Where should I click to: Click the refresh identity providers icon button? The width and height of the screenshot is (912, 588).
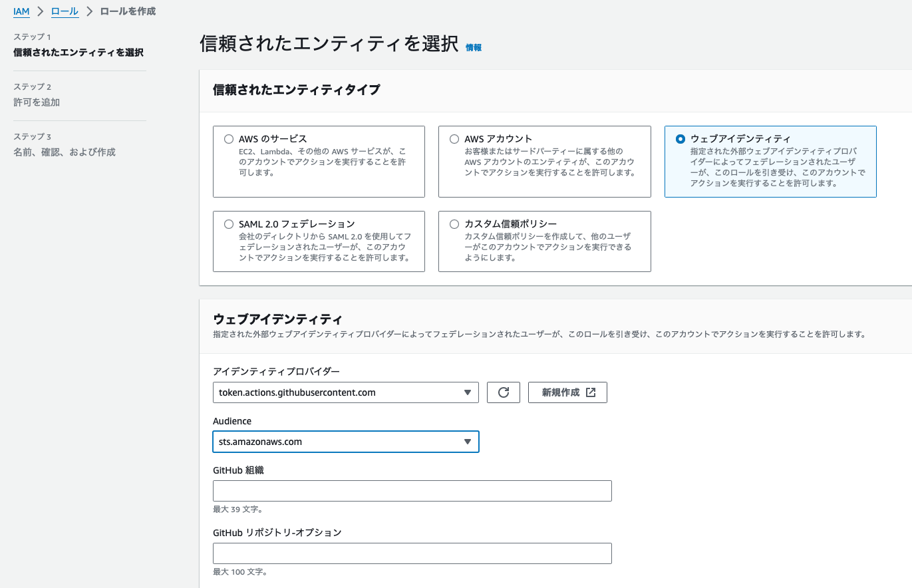click(504, 392)
